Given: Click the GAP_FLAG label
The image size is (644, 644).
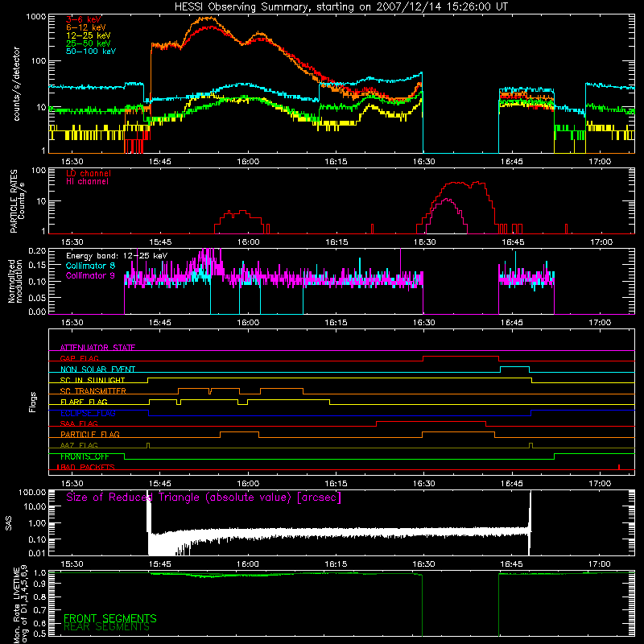Looking at the screenshot, I should 79,358.
